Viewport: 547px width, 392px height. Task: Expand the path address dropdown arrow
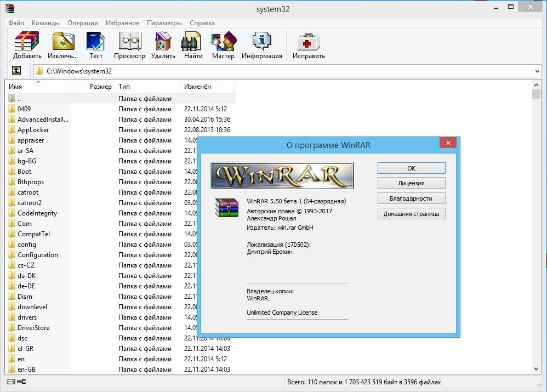pyautogui.click(x=537, y=71)
